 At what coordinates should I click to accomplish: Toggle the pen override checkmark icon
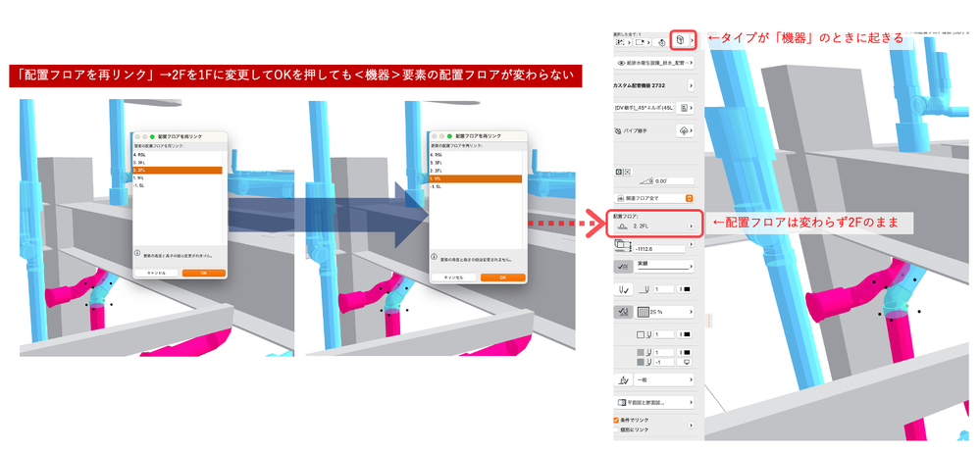click(x=623, y=289)
